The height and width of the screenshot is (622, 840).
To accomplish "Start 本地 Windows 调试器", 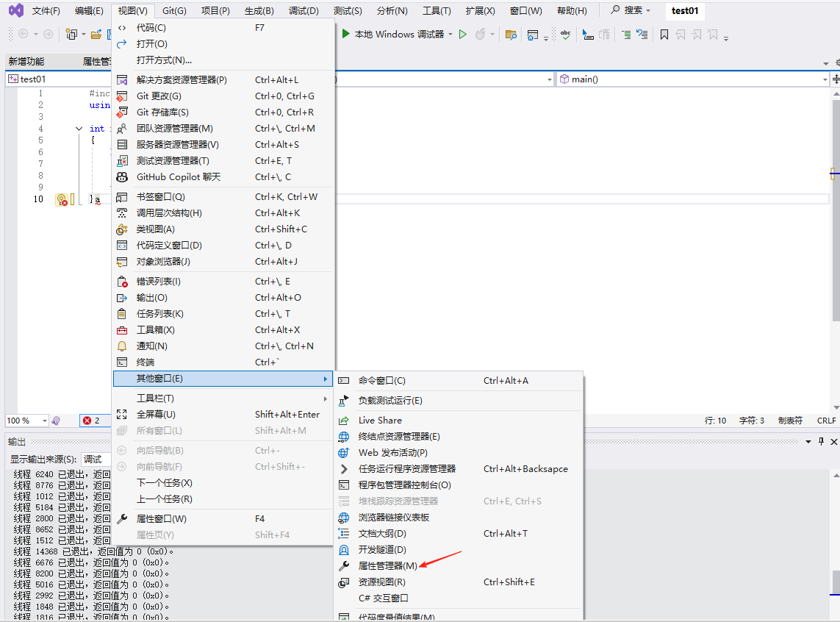I will click(x=393, y=35).
